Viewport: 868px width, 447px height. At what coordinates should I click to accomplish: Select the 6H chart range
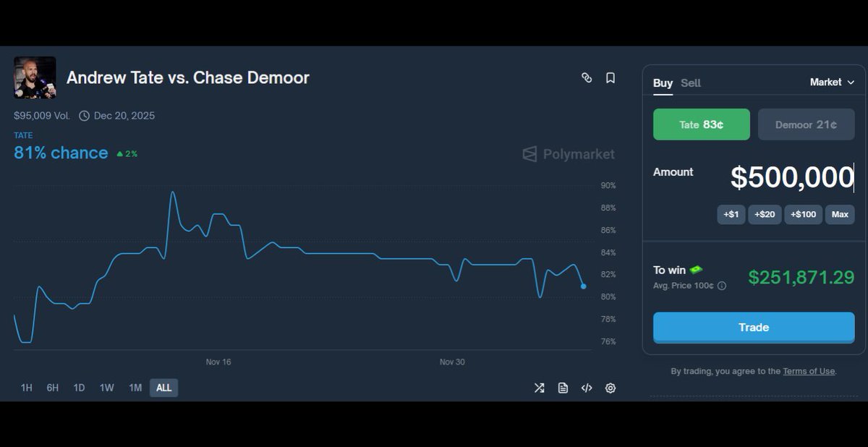pyautogui.click(x=53, y=388)
